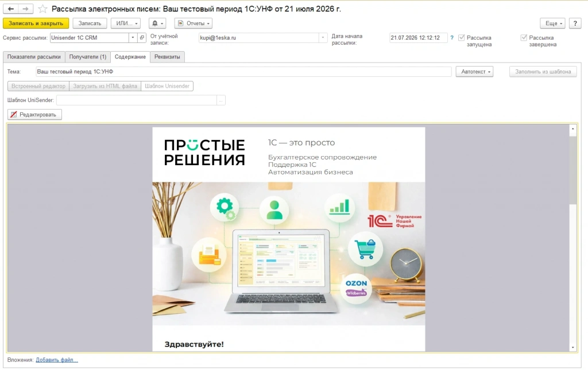Image resolution: width=588 pixels, height=370 pixels.
Task: Click the Бухгалтерское сопровождение text line
Action: tap(322, 157)
